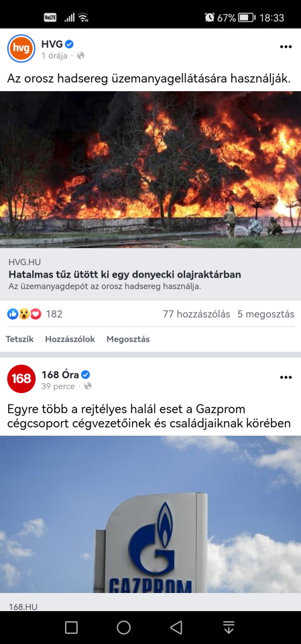Tap Hozzászólok to comment on the HVG post
Screen dimensions: 301x644
click(x=70, y=339)
